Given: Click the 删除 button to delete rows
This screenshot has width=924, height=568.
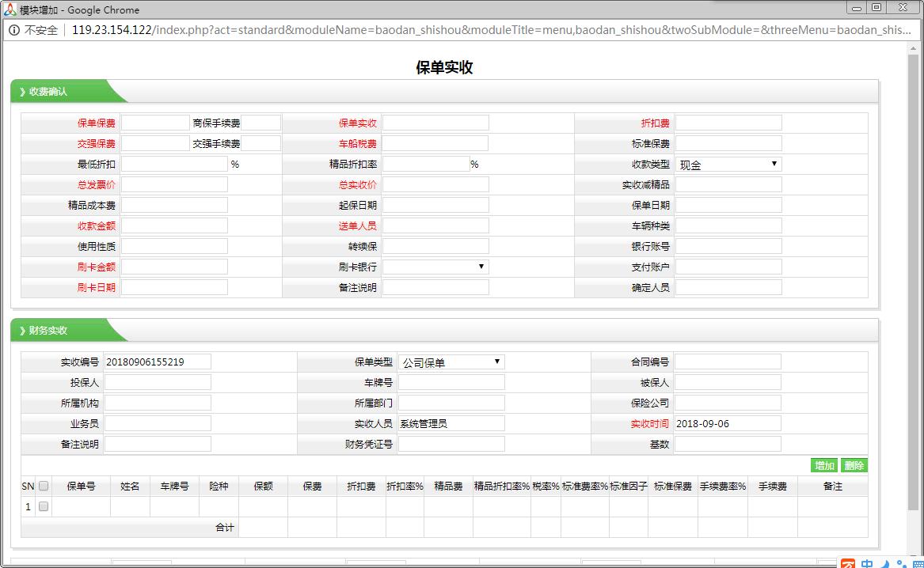Looking at the screenshot, I should coord(854,467).
